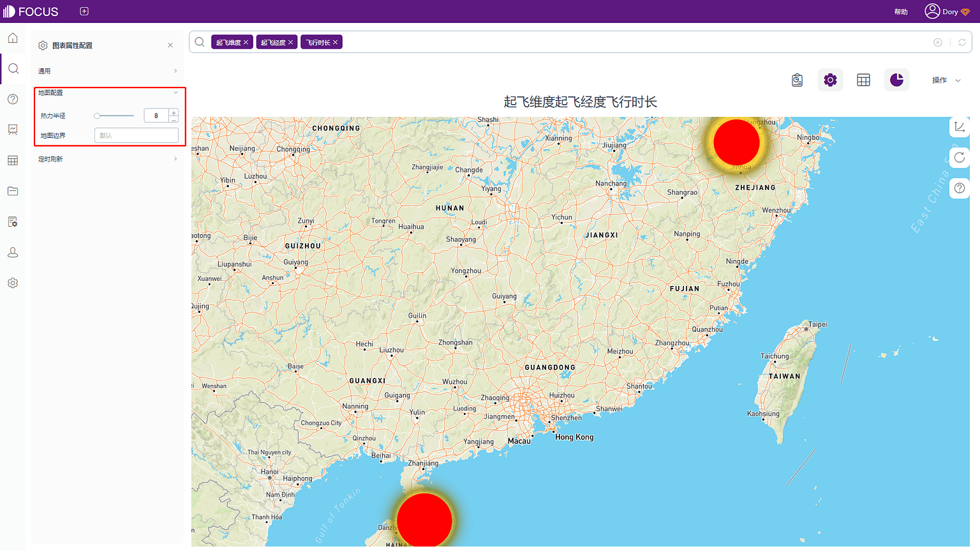Image resolution: width=980 pixels, height=551 pixels.
Task: Clear the search bar with circled X
Action: 938,42
